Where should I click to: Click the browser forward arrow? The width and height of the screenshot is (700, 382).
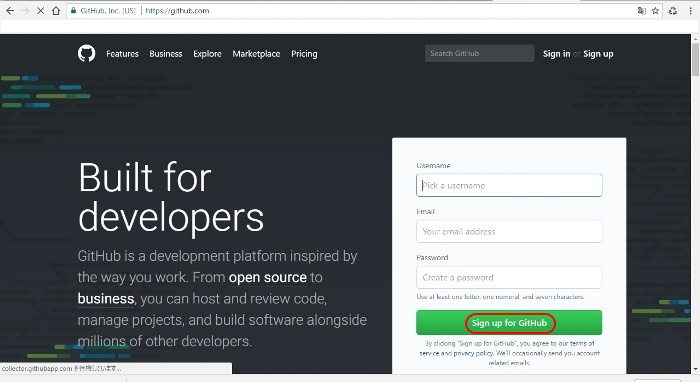(25, 11)
